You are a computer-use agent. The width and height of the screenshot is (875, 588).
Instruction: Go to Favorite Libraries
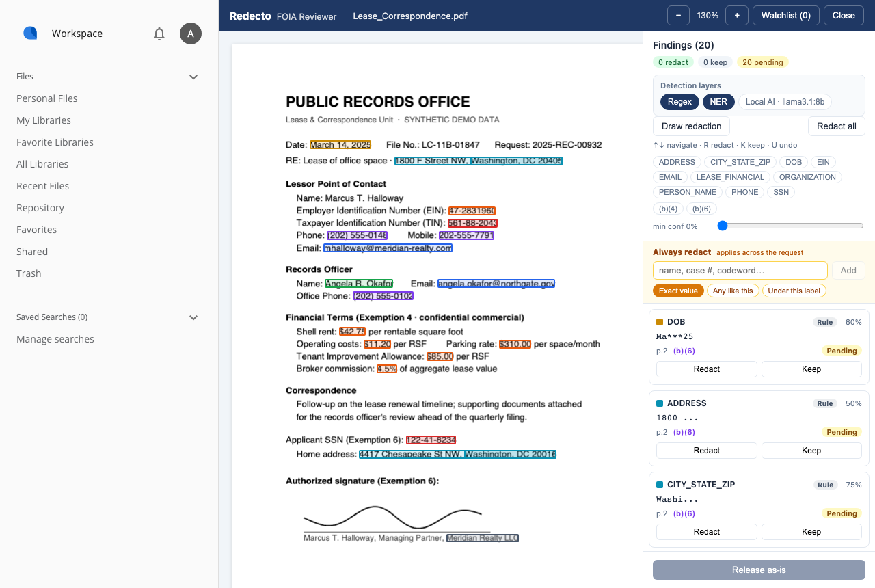pyautogui.click(x=55, y=142)
